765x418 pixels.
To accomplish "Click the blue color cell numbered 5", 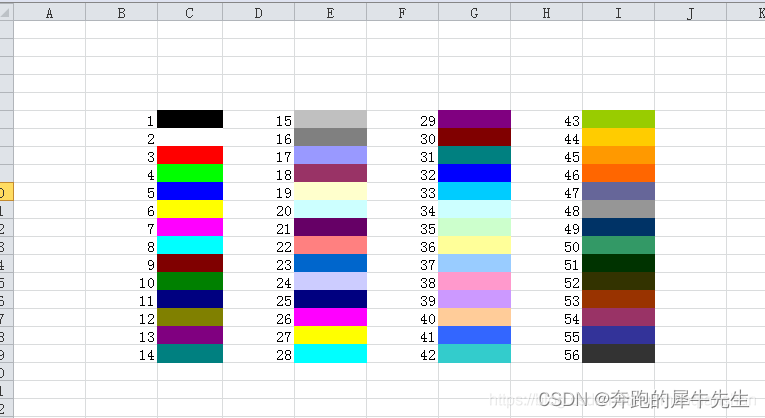I will pos(190,191).
